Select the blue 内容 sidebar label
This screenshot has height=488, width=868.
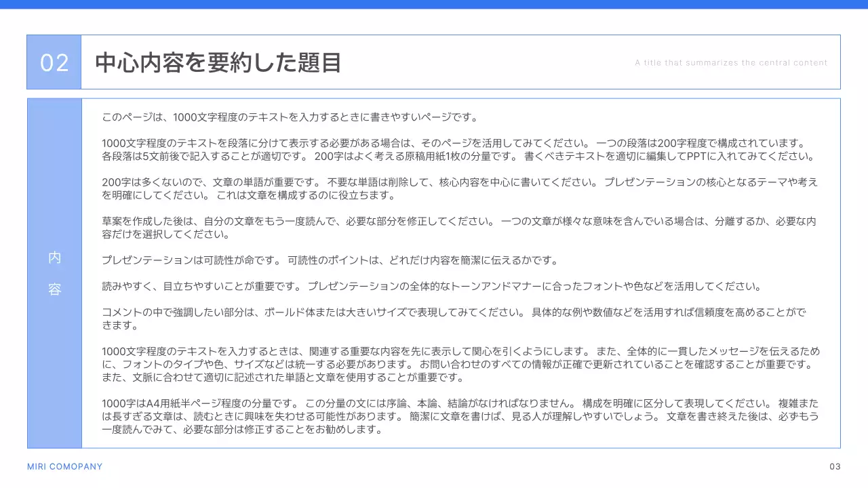(54, 273)
